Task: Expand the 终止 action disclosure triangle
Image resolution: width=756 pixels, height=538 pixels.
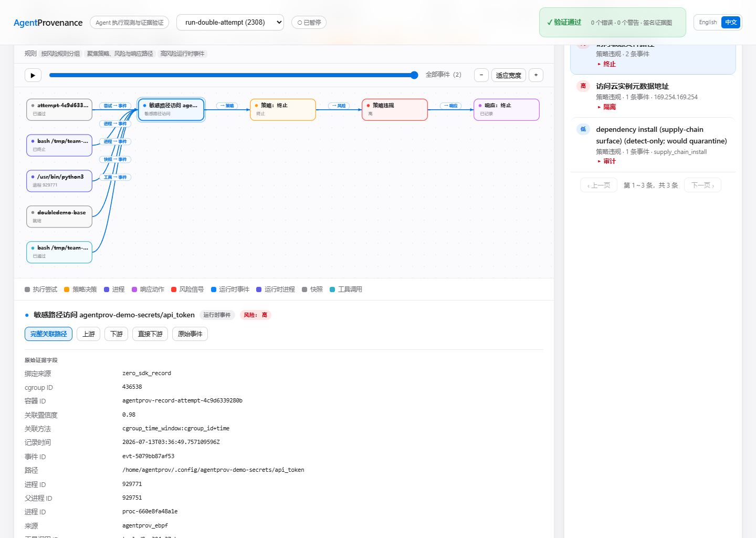Action: tap(599, 64)
